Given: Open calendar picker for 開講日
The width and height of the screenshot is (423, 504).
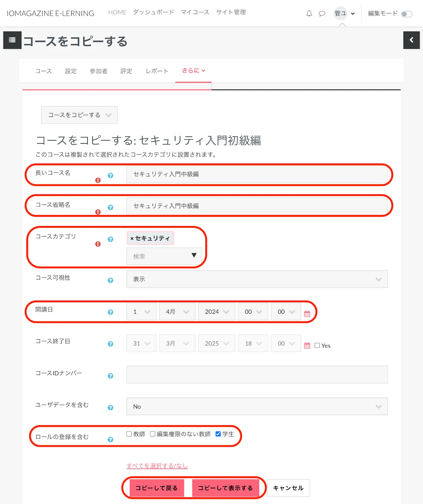Looking at the screenshot, I should pos(307,314).
